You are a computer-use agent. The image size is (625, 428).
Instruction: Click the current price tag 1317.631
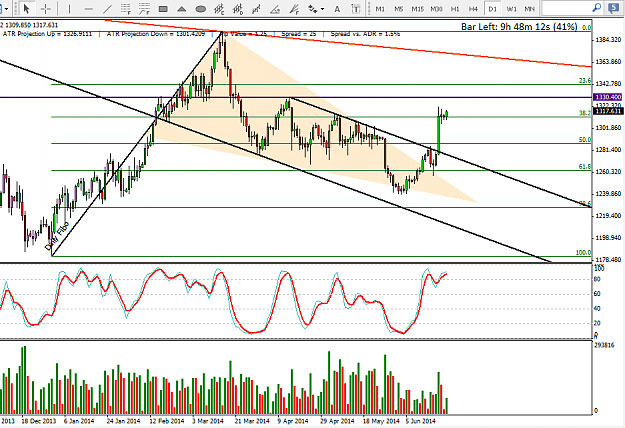pyautogui.click(x=608, y=111)
